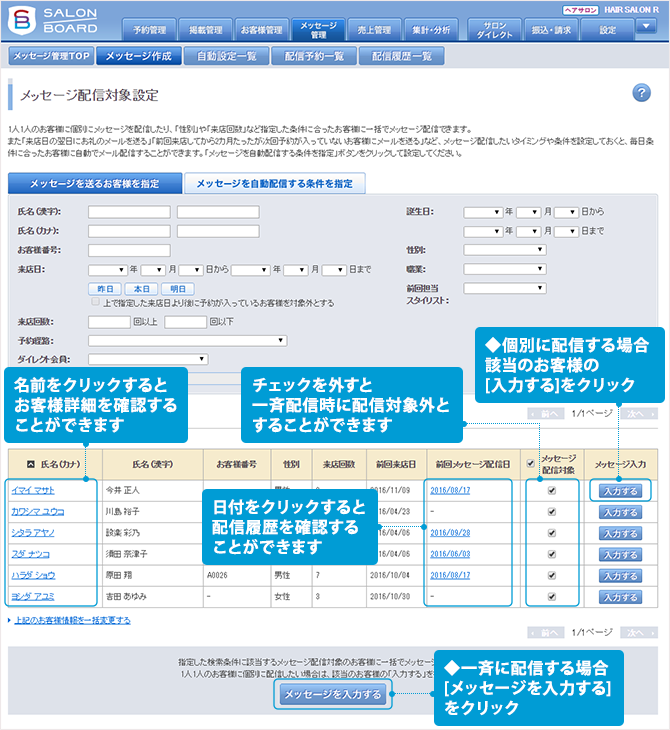Screen dimensions: 670x730
Task: Enable the exclude-customers-with-later-reservations checkbox
Action: coord(95,302)
